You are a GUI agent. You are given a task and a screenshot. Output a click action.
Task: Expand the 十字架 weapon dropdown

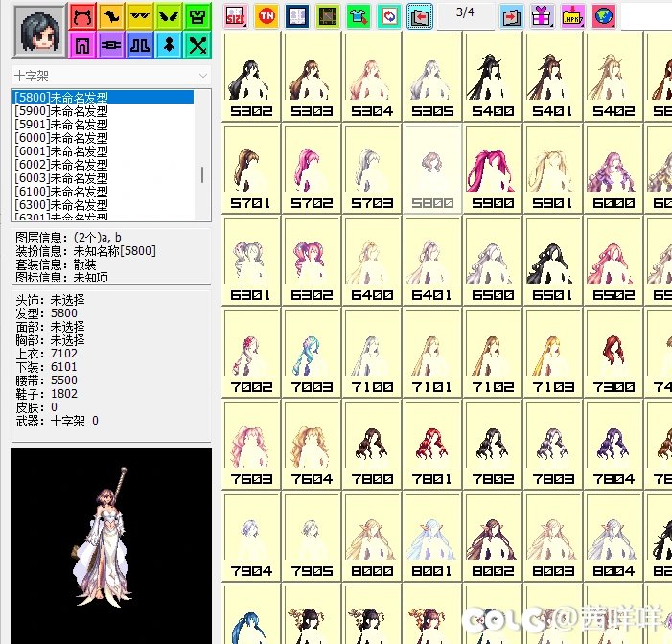coord(202,76)
